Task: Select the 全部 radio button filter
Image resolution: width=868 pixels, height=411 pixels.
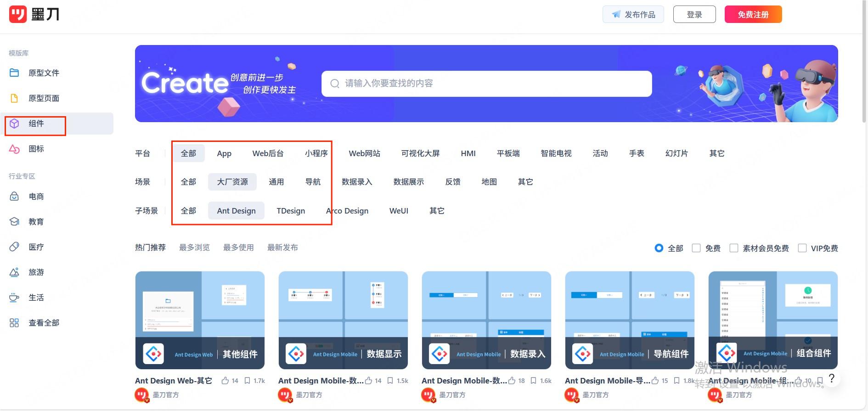Action: point(659,248)
